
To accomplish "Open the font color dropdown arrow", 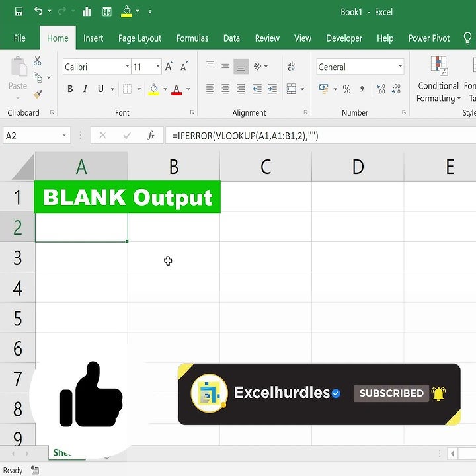I will point(188,89).
